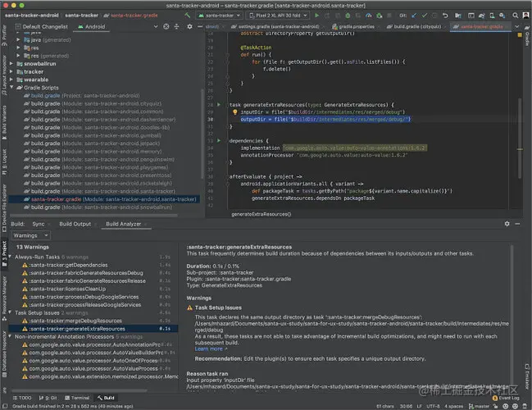Open Build panel settings gear
This screenshot has height=410, width=532.
tap(507, 224)
